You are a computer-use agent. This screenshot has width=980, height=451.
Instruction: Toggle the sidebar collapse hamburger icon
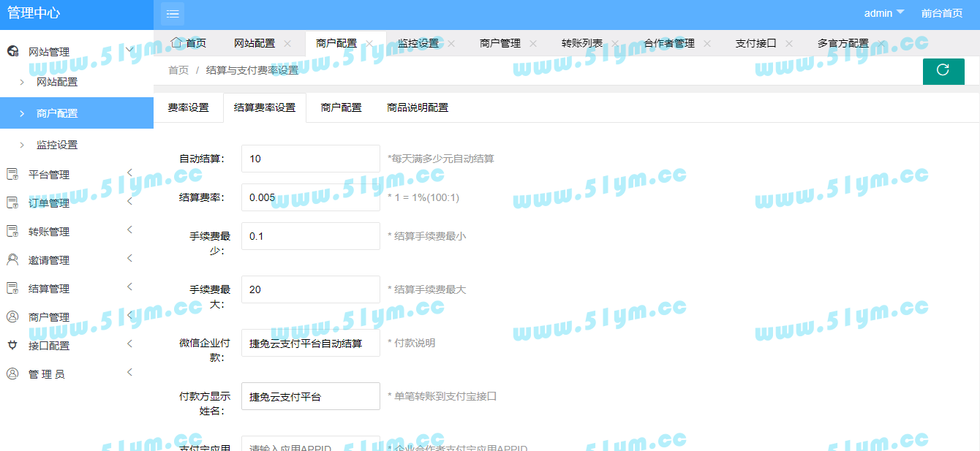[173, 13]
